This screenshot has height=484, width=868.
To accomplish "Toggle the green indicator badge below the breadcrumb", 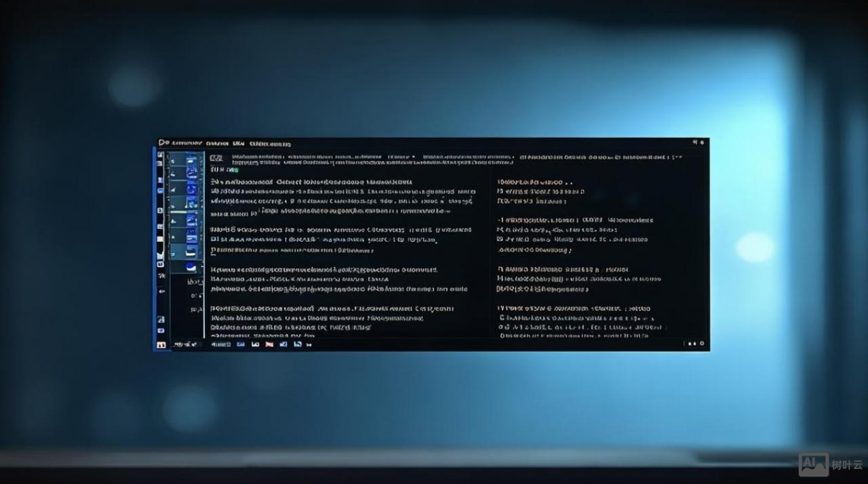I will tap(235, 169).
